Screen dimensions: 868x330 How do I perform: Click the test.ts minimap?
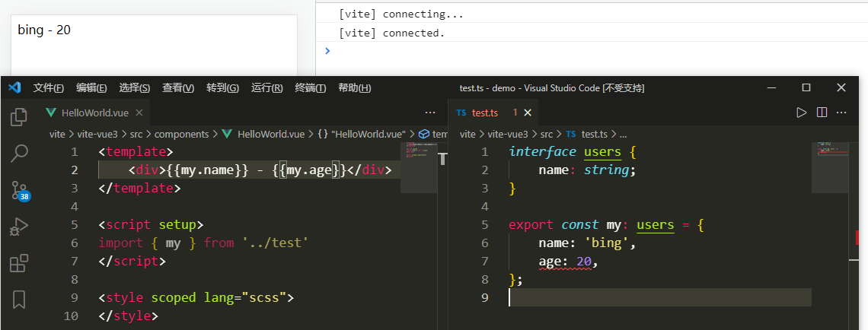pos(830,167)
